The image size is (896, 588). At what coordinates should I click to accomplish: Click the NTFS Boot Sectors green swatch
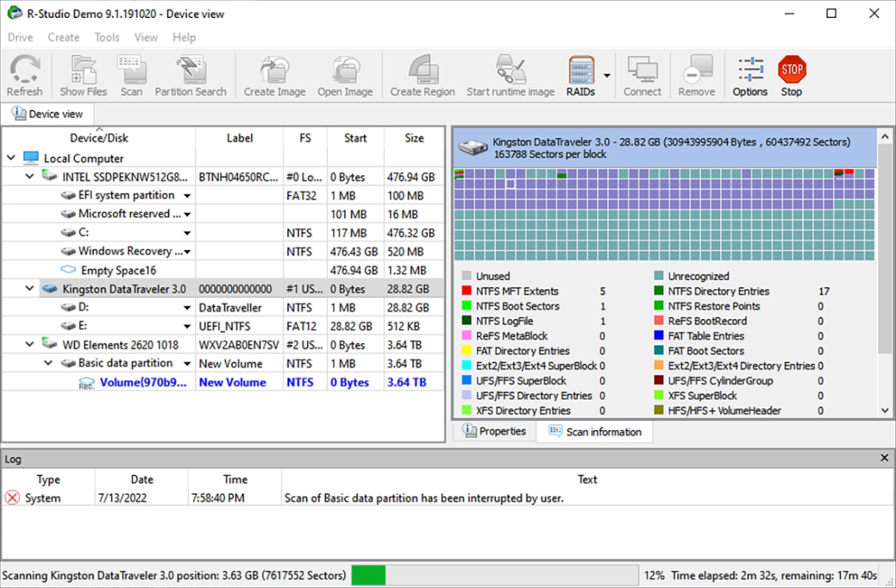pos(467,306)
